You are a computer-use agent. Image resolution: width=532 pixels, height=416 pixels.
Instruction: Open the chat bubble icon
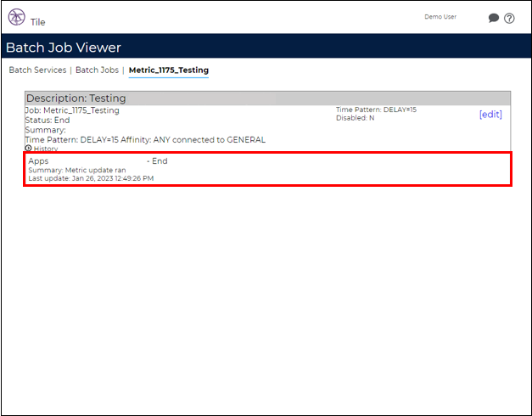[493, 18]
